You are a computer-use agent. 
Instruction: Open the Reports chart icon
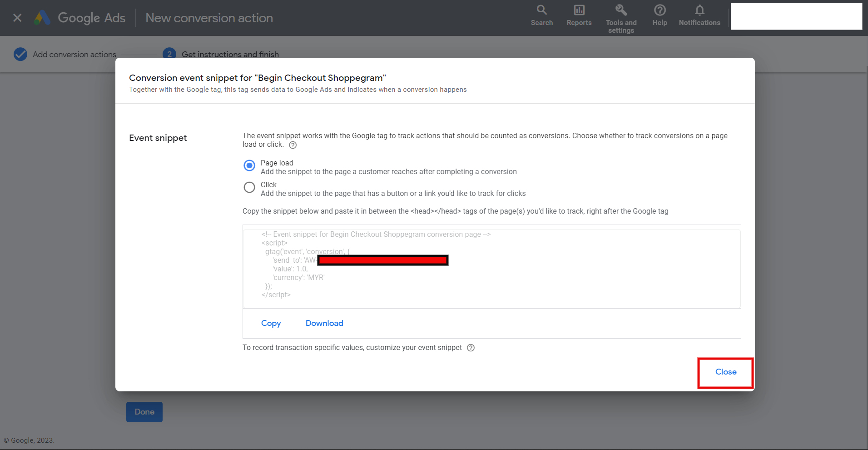click(579, 10)
